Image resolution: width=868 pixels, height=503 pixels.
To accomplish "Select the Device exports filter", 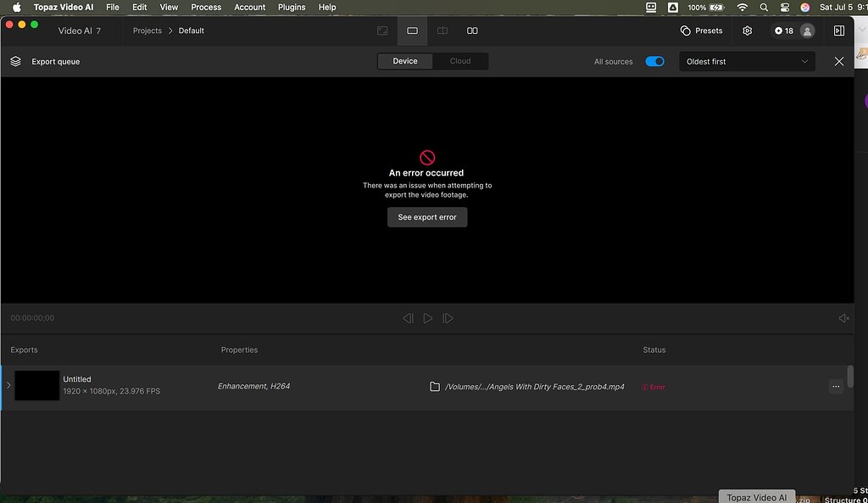I will pos(405,61).
